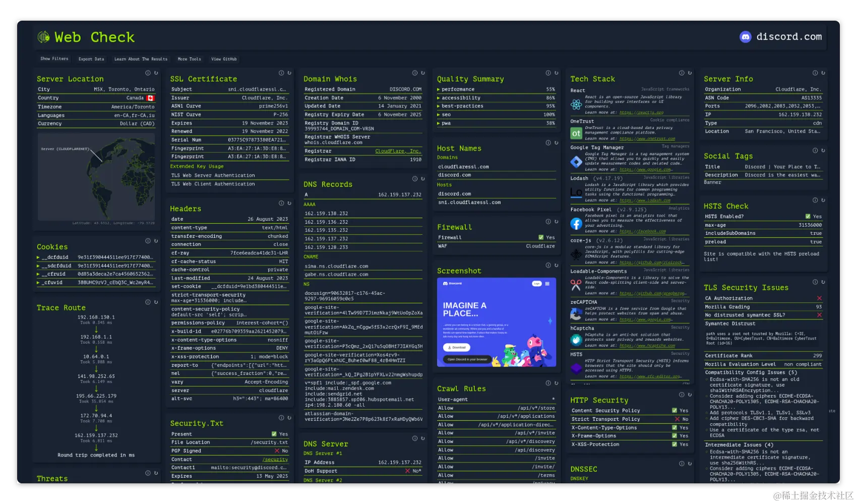Refresh the Server Location card
The width and height of the screenshot is (857, 504).
pos(156,73)
